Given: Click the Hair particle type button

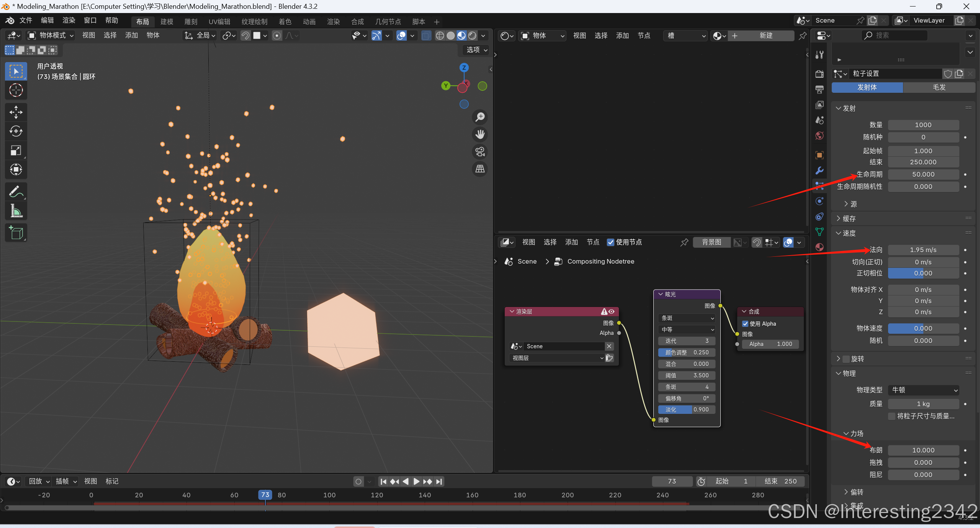Looking at the screenshot, I should 939,87.
